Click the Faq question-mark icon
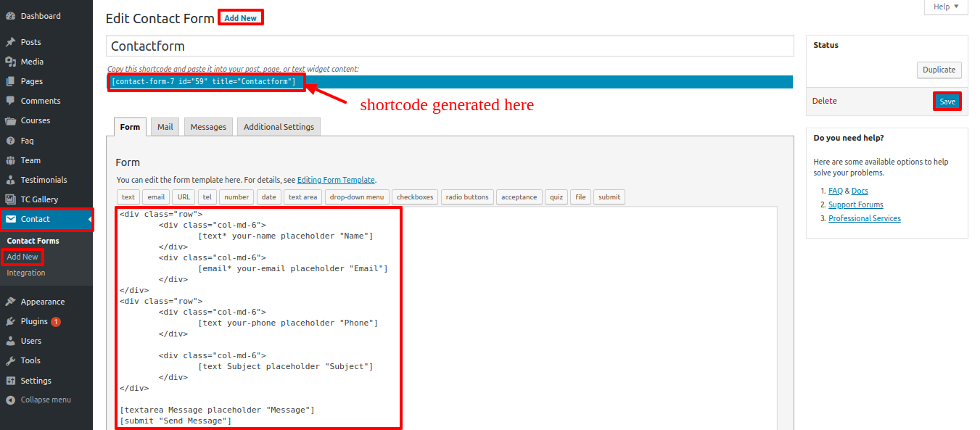Image resolution: width=980 pixels, height=430 pixels. tap(10, 141)
